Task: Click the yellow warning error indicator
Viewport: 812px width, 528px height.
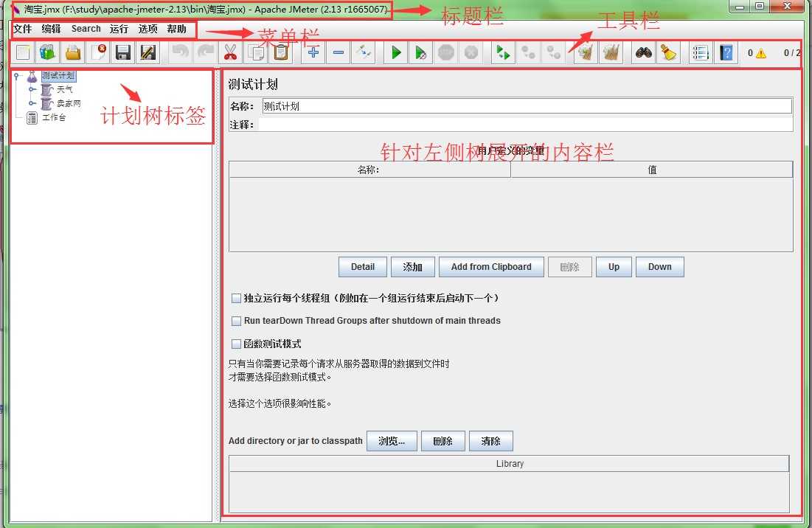Action: [x=760, y=53]
